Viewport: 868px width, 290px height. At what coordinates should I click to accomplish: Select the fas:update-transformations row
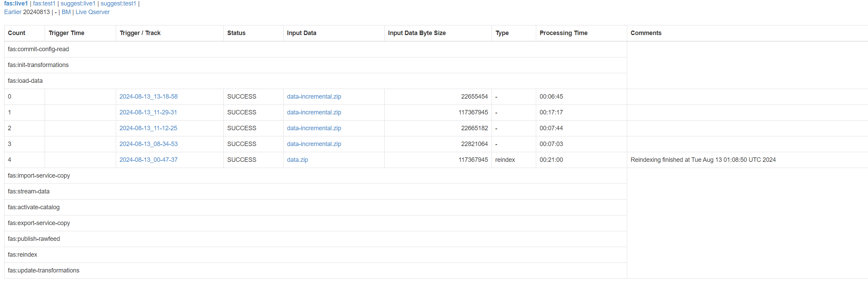315,270
